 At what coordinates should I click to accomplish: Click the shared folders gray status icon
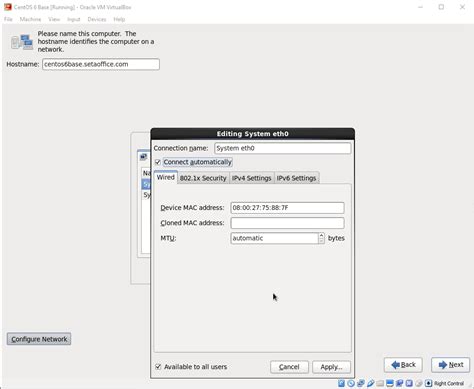(x=380, y=383)
